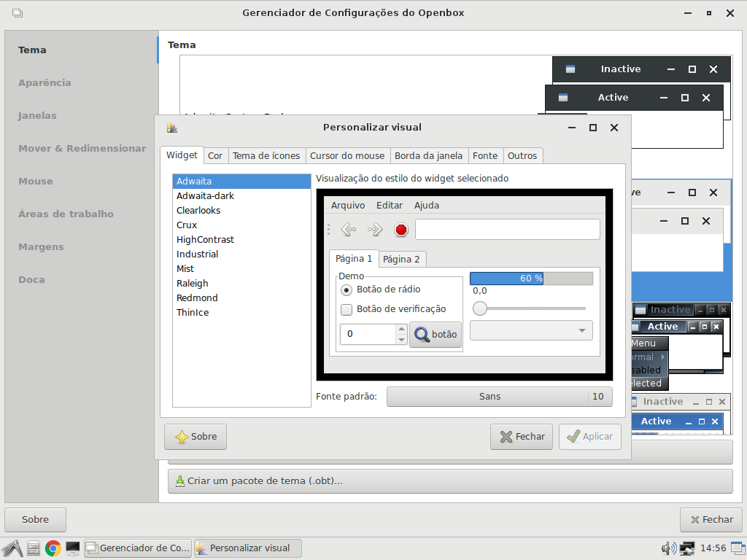The image size is (747, 560).
Task: Select the Industrial widget theme
Action: click(241, 254)
